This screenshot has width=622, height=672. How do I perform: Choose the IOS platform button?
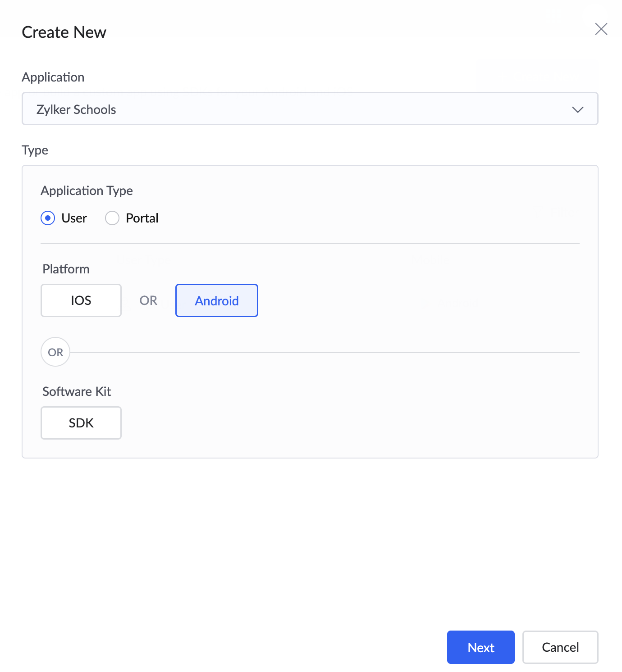coord(81,300)
